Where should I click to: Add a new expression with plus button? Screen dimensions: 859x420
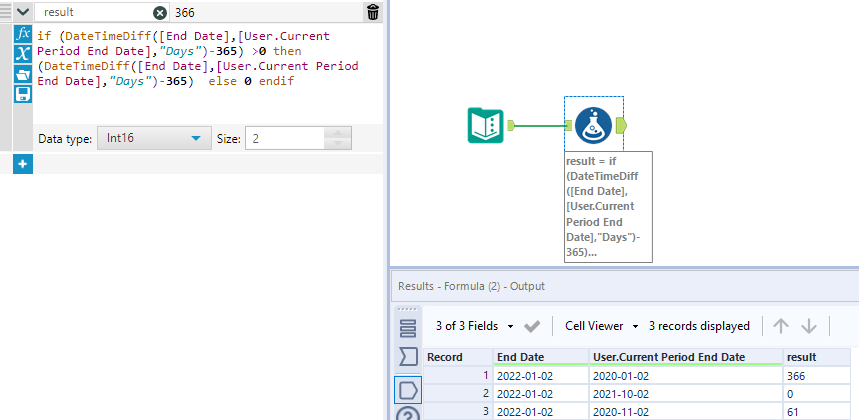tap(23, 164)
